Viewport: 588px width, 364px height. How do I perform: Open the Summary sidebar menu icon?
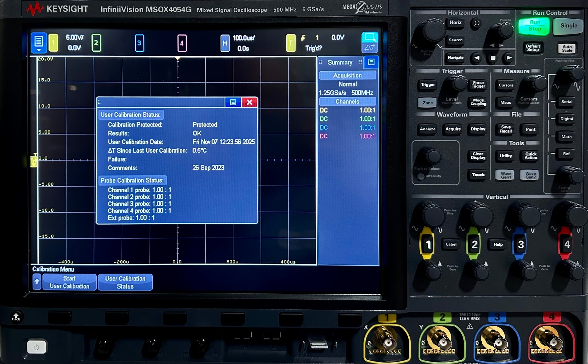[x=371, y=62]
